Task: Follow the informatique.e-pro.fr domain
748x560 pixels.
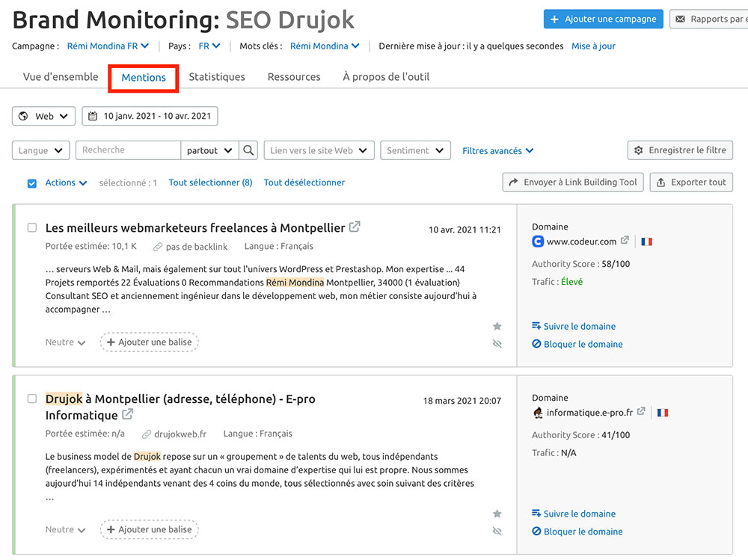Action: (574, 514)
